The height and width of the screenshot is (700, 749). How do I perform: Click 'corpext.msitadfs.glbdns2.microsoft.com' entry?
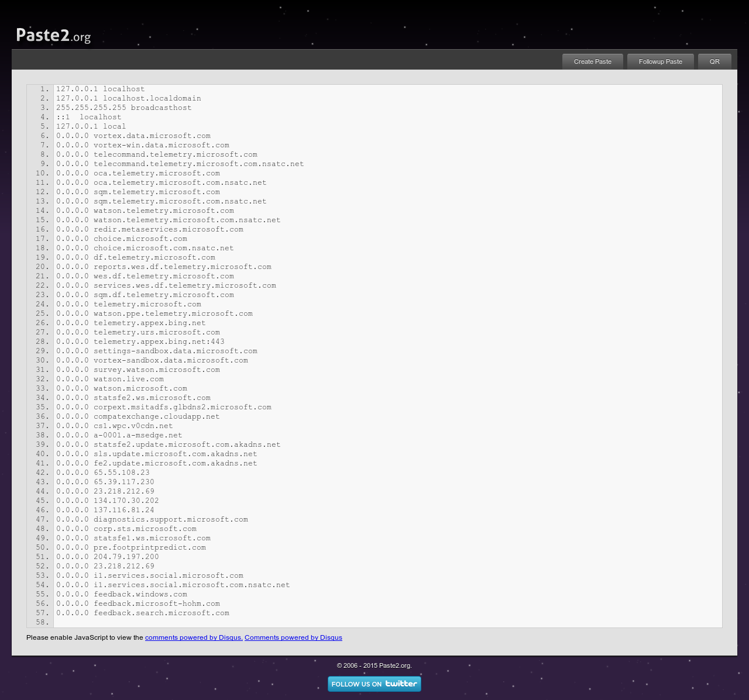[x=183, y=407]
